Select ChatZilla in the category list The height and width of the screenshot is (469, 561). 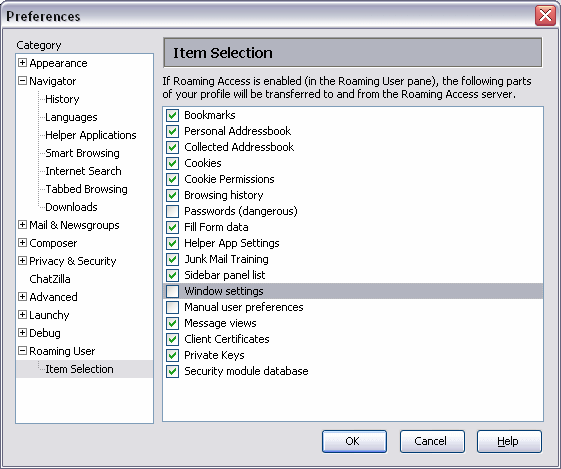(x=50, y=279)
